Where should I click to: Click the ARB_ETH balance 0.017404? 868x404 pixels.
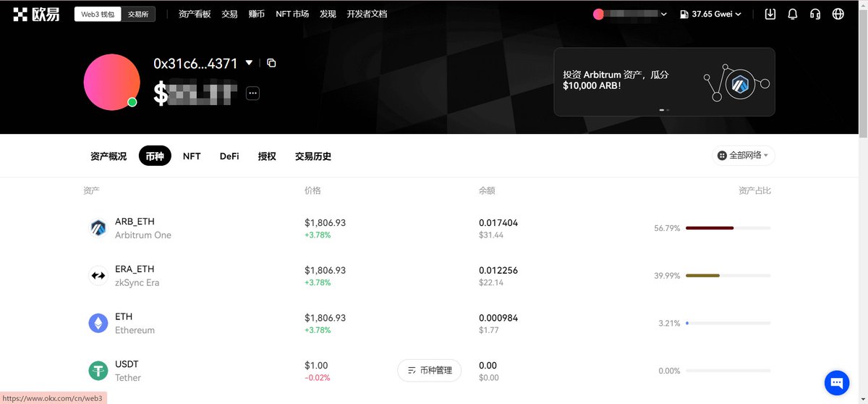(498, 223)
